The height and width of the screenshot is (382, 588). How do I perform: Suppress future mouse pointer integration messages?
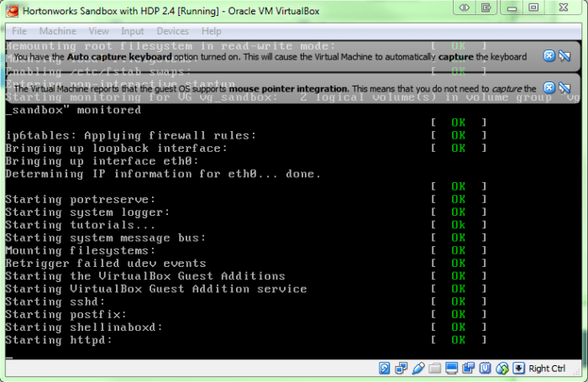pos(564,88)
